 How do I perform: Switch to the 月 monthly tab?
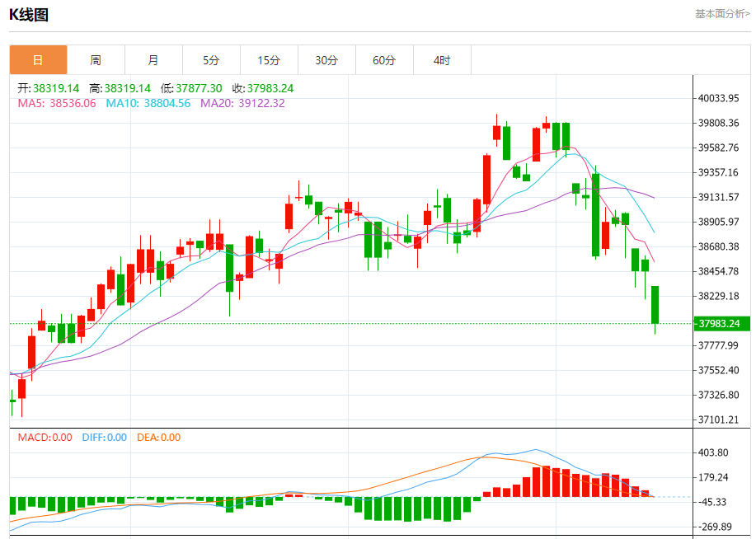click(x=154, y=60)
